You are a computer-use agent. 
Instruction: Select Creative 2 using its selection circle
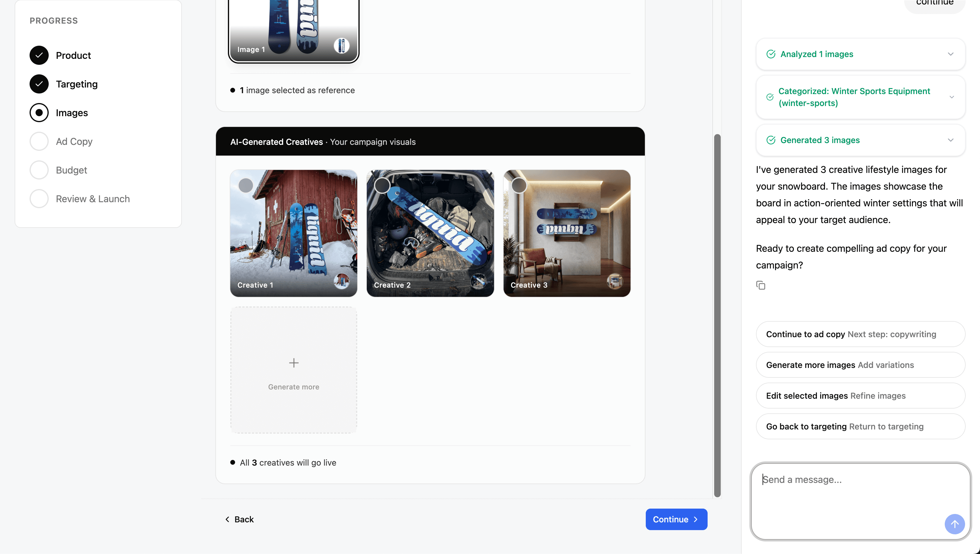pyautogui.click(x=382, y=185)
